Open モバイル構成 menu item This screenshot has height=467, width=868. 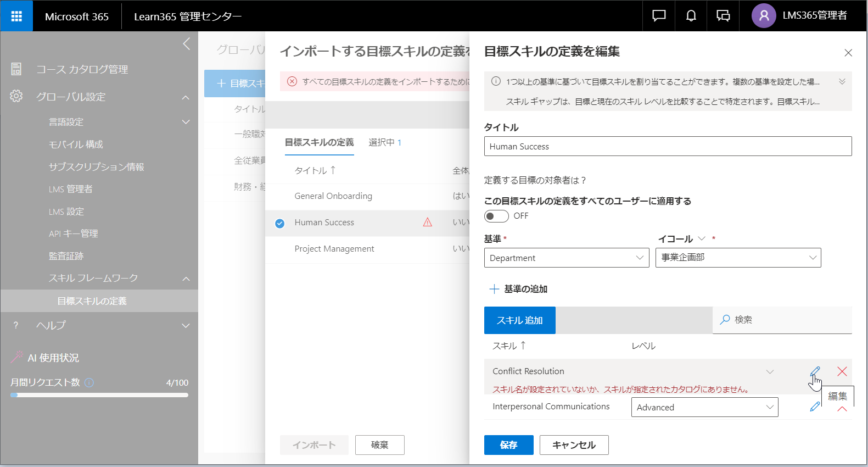[76, 144]
